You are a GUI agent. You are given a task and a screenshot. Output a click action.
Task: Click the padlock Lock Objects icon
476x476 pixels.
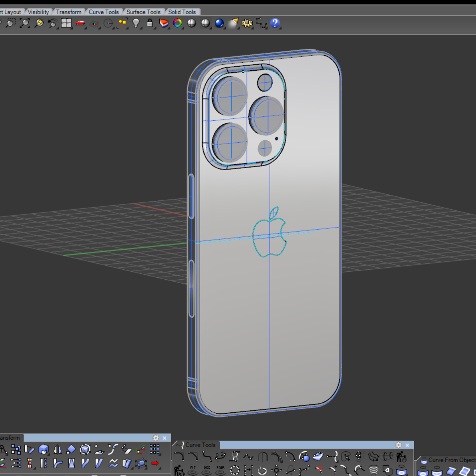(x=150, y=23)
